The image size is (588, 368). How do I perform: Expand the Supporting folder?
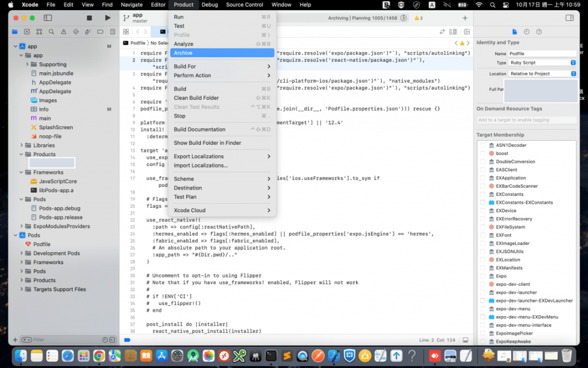[27, 64]
